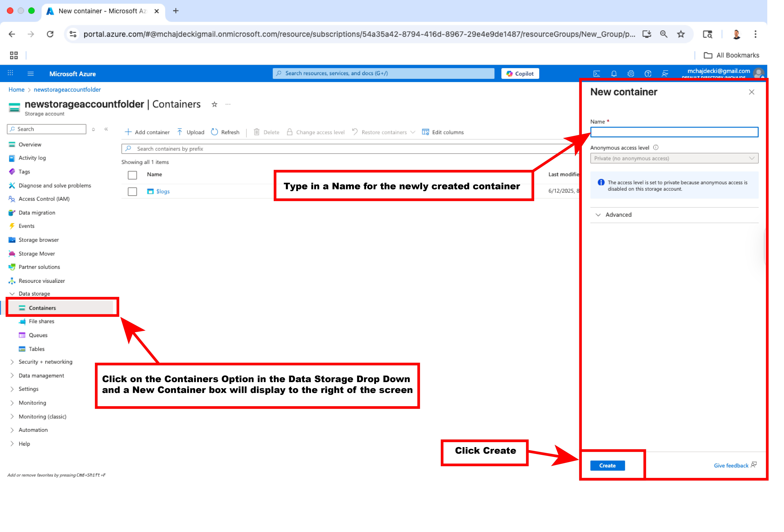Go to Home breadcrumb

16,90
